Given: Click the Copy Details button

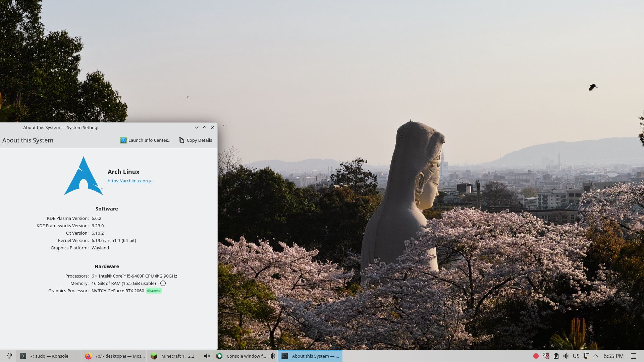Looking at the screenshot, I should coord(196,140).
